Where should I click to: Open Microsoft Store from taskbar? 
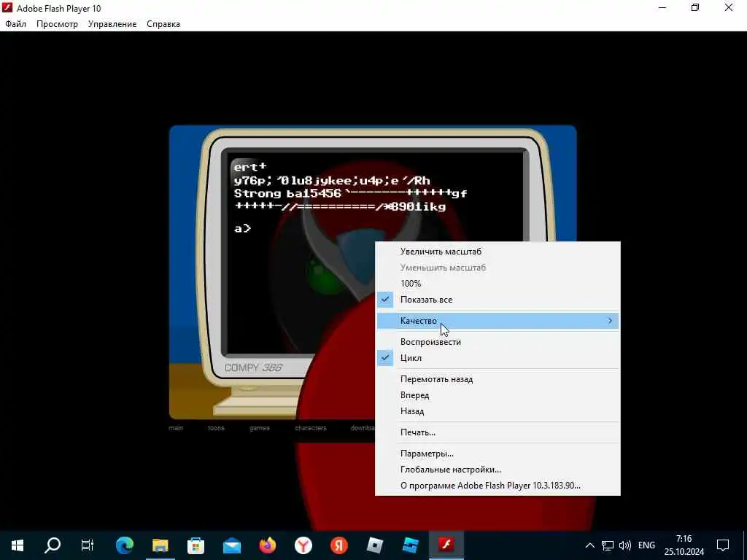coord(196,545)
